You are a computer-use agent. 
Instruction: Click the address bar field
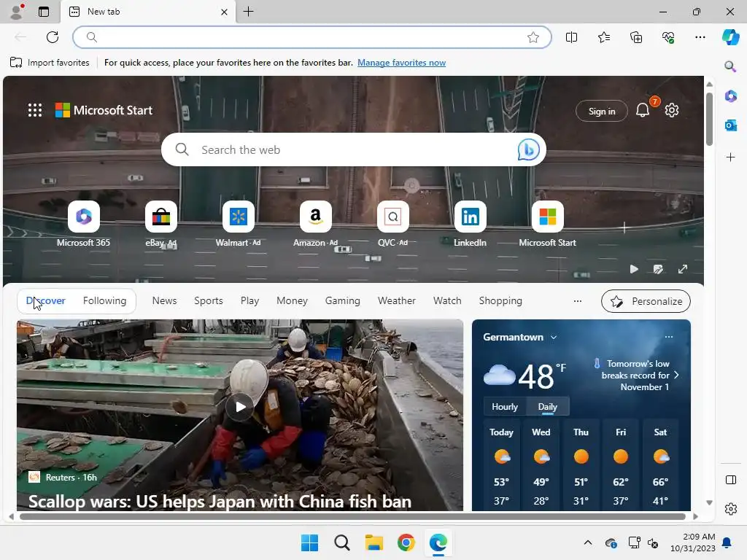pos(312,37)
